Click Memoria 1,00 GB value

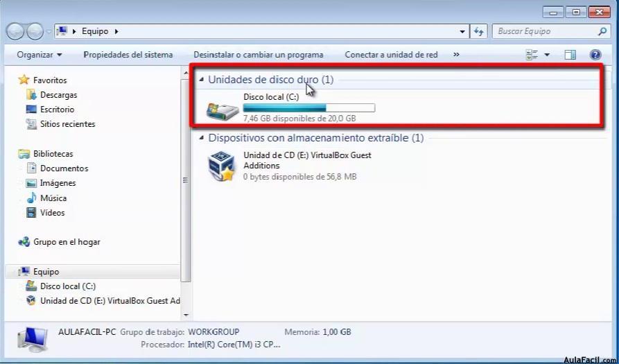pos(337,332)
